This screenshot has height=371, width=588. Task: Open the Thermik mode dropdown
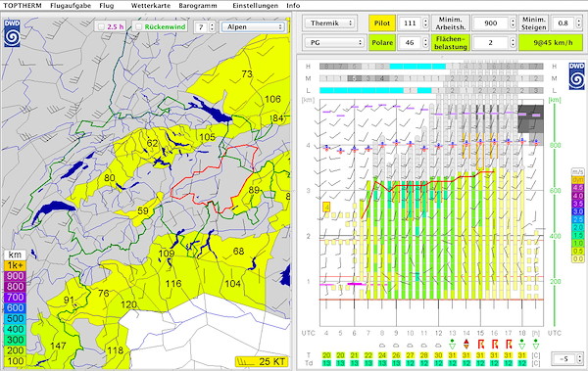(x=329, y=23)
